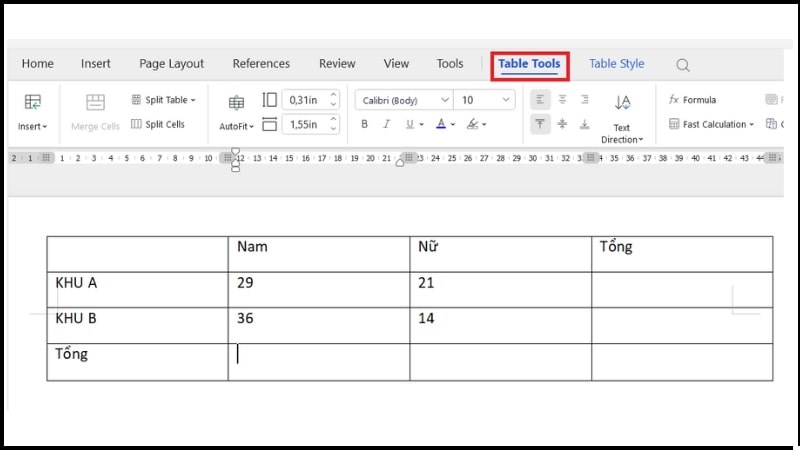
Task: Expand the Split Table dropdown
Action: (193, 100)
